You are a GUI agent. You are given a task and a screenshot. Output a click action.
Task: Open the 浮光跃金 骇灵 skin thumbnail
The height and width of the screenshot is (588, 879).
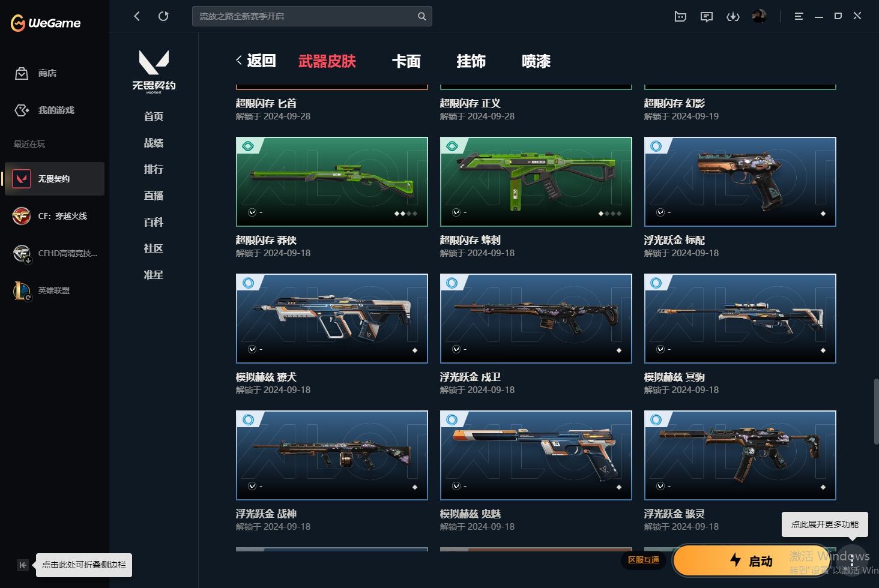(x=740, y=455)
